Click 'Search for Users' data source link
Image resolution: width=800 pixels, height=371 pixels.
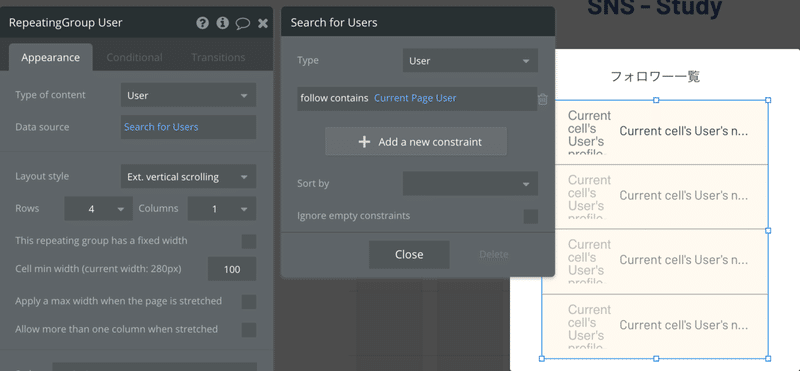pos(161,127)
